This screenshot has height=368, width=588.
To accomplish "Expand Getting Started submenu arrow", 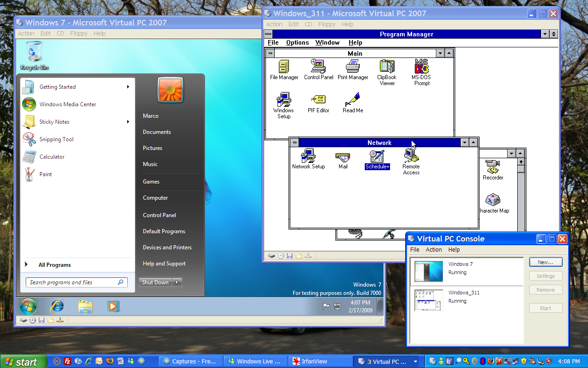I will [x=128, y=87].
